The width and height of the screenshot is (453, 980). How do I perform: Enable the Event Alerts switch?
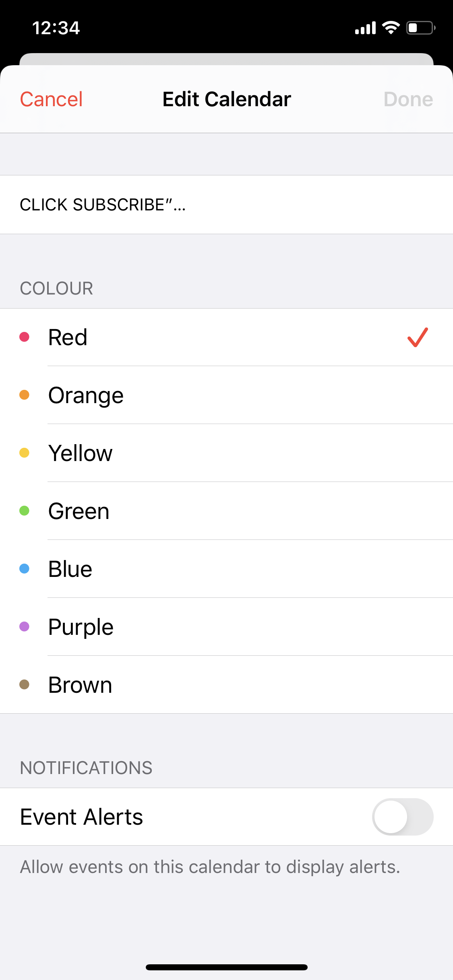coord(402,817)
